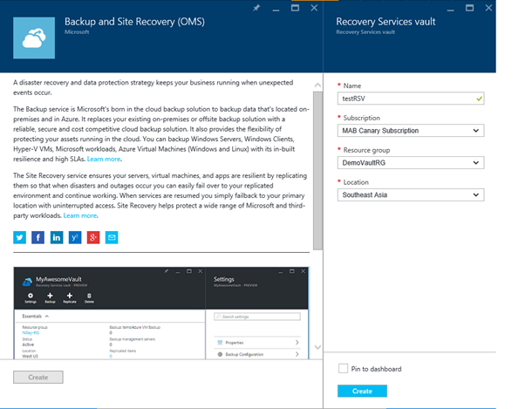Share via LinkedIn icon
532x409 pixels.
click(57, 237)
